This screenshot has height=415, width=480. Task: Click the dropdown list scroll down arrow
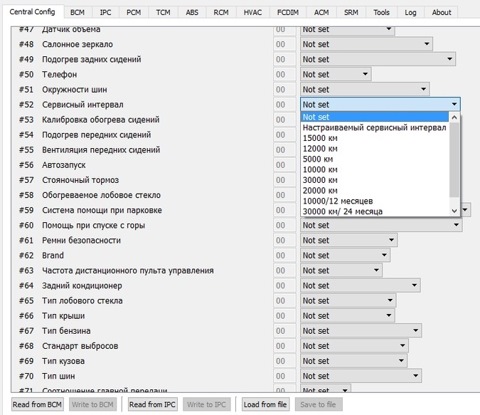(454, 211)
